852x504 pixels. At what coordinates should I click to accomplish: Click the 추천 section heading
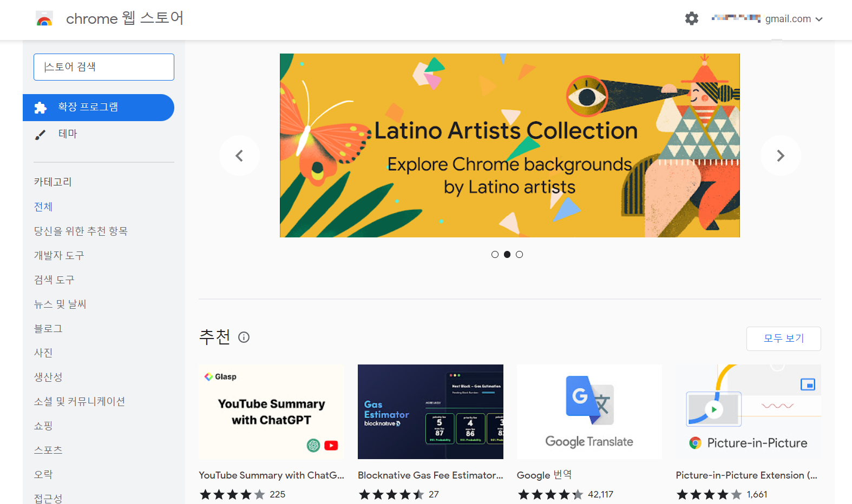coord(215,337)
